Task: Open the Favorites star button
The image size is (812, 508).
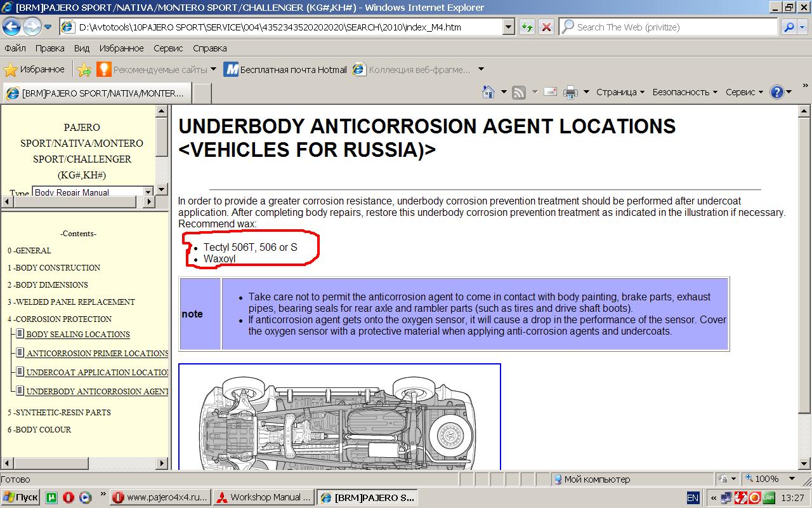Action: click(x=35, y=69)
